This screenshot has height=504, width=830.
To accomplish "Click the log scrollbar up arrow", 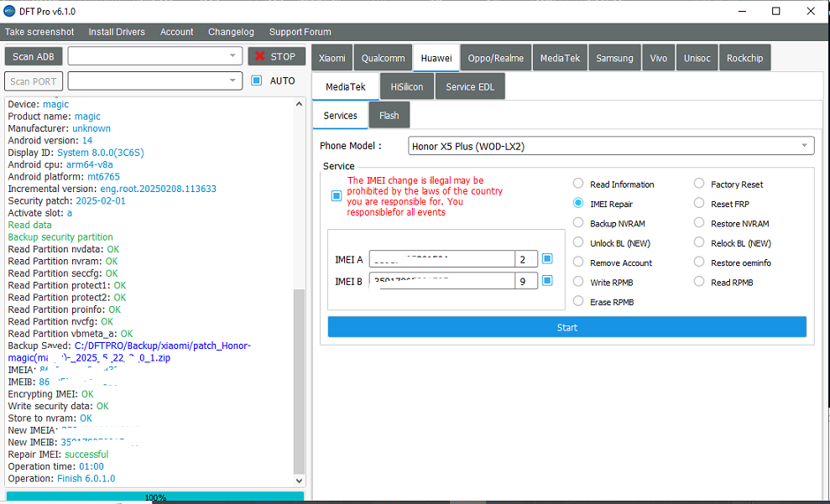I will (299, 104).
